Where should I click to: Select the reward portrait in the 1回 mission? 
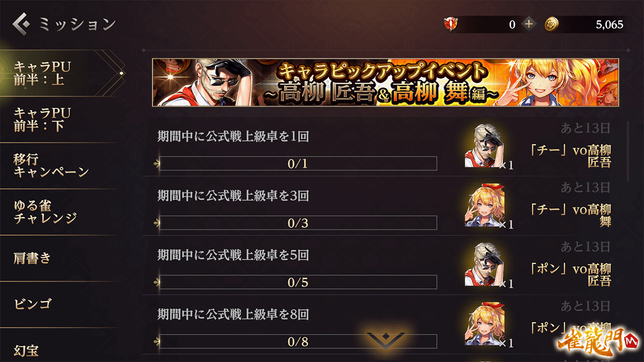[x=485, y=145]
